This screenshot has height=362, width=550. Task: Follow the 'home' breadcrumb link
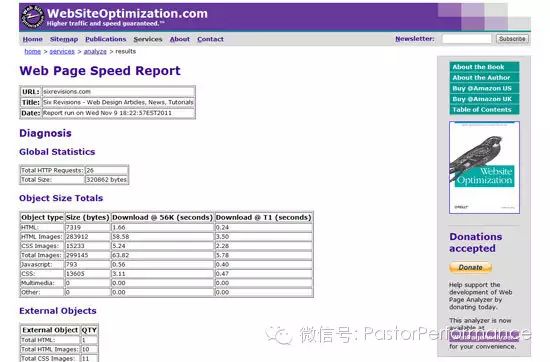[33, 52]
